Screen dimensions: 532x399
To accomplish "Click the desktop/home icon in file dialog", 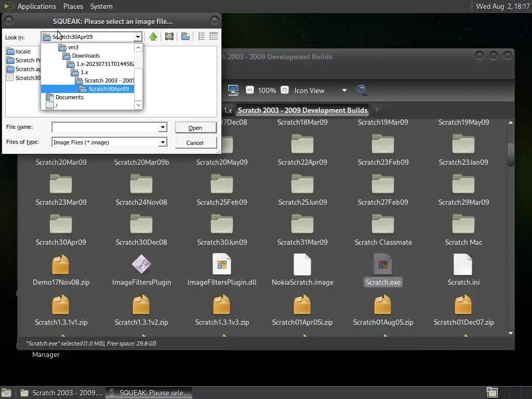I will 169,36.
